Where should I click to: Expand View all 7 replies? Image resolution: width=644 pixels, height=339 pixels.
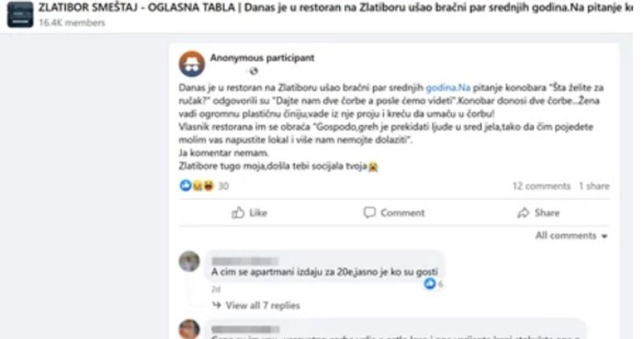click(263, 305)
